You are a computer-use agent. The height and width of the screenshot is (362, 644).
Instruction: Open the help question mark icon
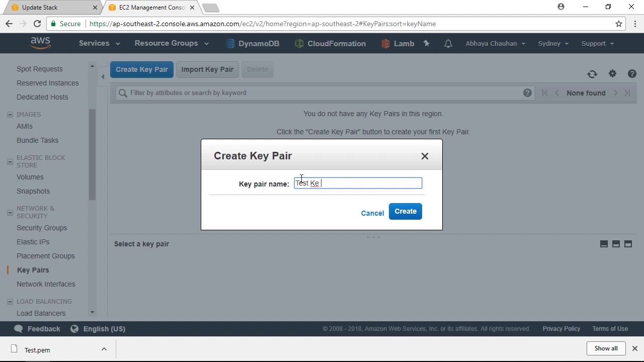coord(632,73)
